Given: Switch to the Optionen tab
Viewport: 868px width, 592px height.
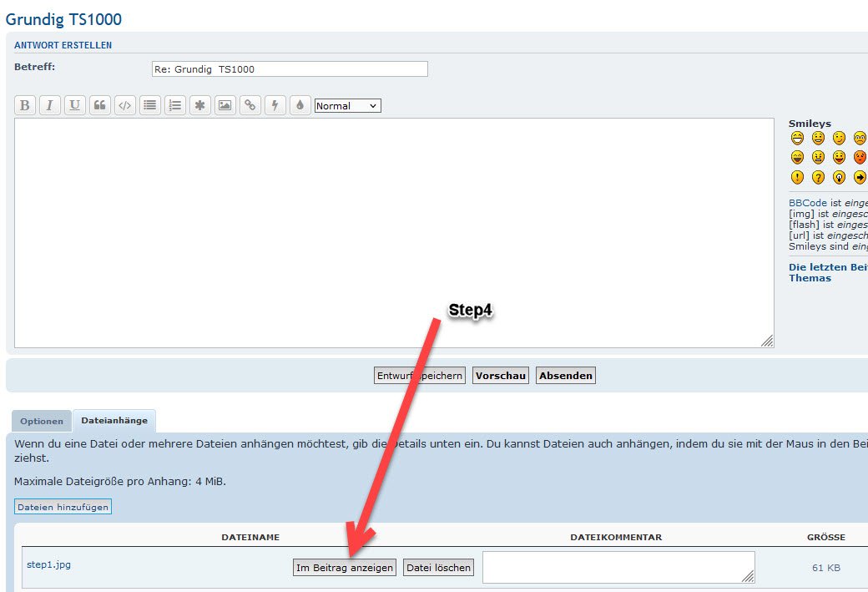Looking at the screenshot, I should (42, 422).
